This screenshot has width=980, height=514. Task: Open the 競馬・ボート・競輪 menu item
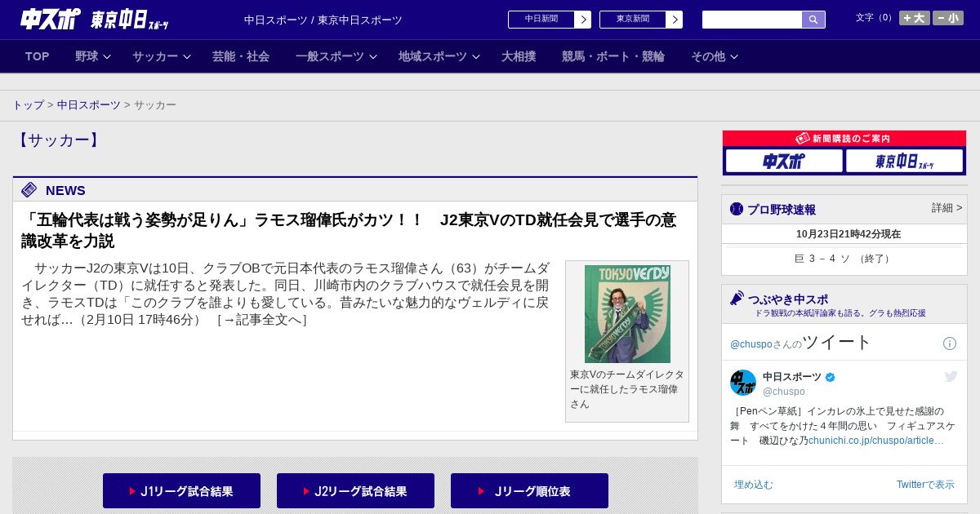tap(613, 56)
